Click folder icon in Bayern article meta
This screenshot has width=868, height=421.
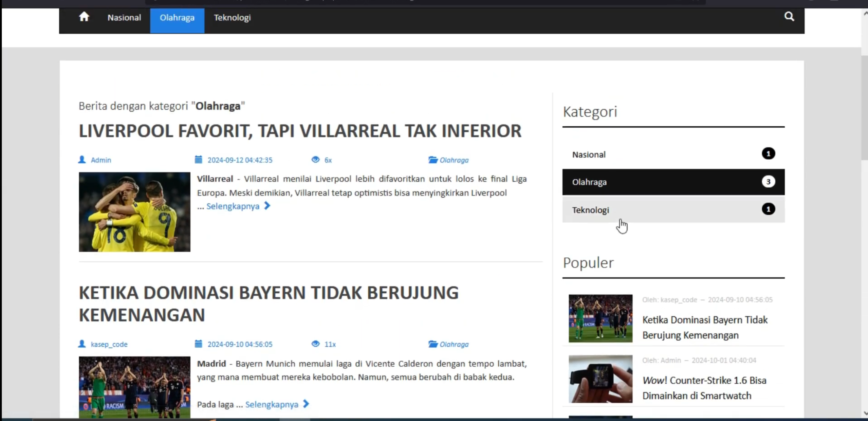click(x=433, y=344)
